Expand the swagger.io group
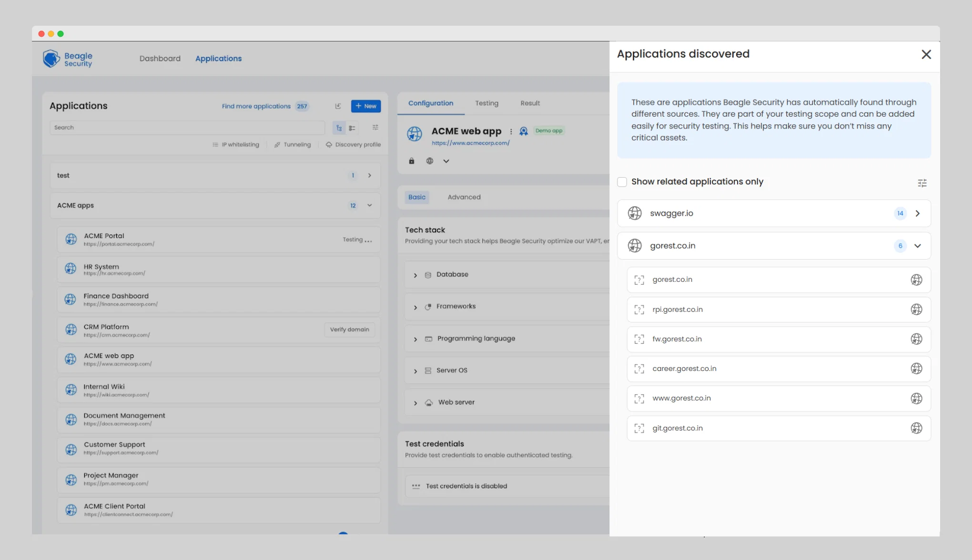The height and width of the screenshot is (560, 972). pyautogui.click(x=917, y=213)
